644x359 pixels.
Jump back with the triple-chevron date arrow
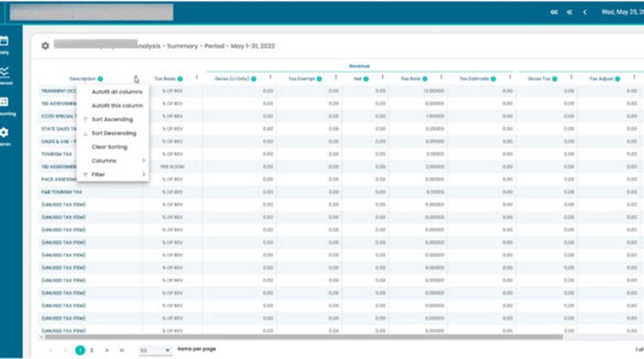click(x=554, y=12)
